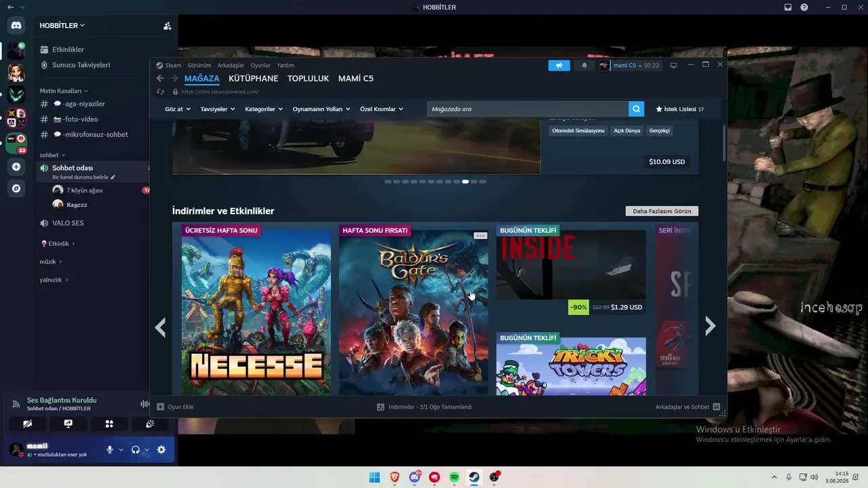The image size is (868, 488).
Task: Open the mikrofonsuz-sohbet text channel
Action: pos(94,134)
